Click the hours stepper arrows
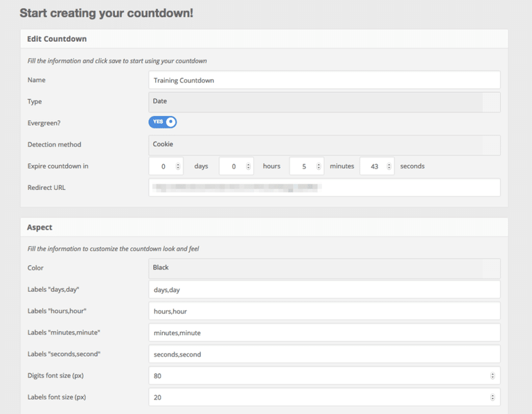This screenshot has height=414, width=532. coord(249,166)
